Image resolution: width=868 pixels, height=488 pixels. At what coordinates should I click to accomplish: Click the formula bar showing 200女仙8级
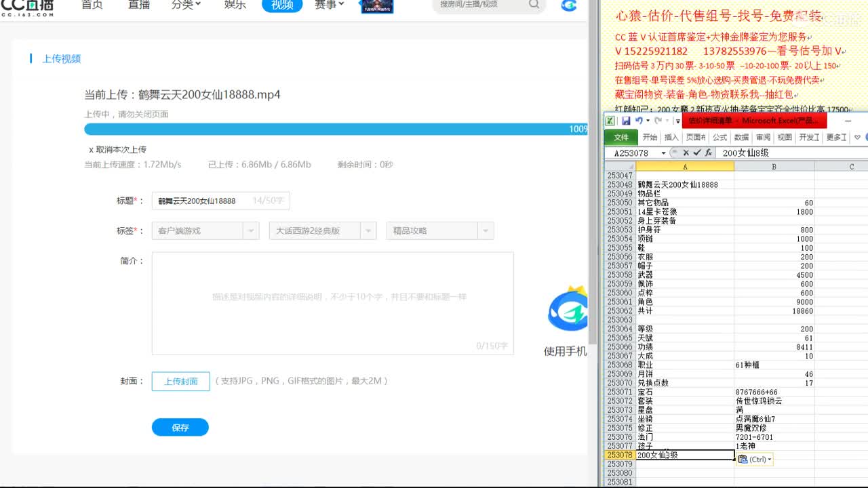(792, 153)
